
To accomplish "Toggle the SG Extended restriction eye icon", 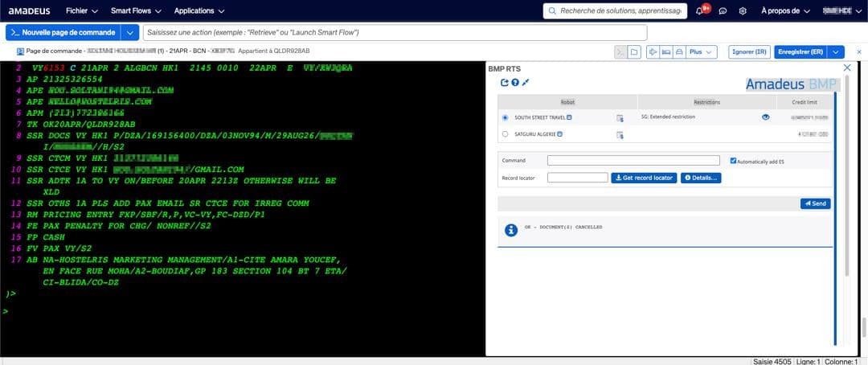I will tap(766, 117).
